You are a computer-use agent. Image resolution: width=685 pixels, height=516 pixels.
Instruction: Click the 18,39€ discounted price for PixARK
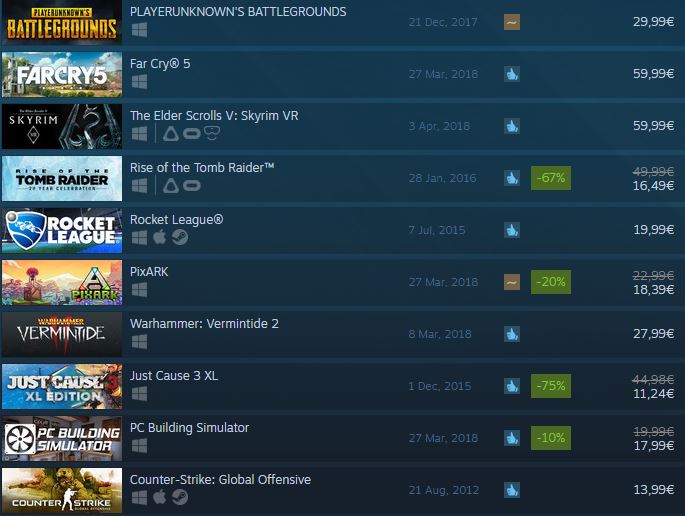[654, 290]
